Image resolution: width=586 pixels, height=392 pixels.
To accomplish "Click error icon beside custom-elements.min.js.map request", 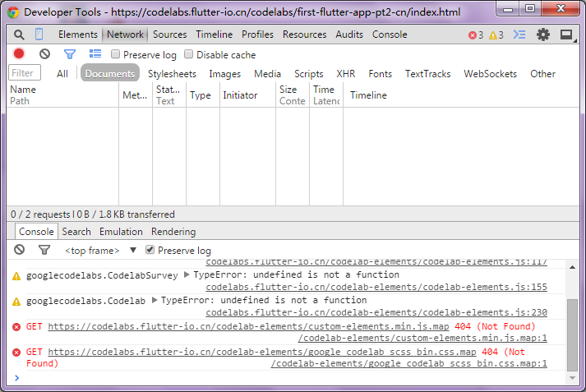I will [x=16, y=327].
